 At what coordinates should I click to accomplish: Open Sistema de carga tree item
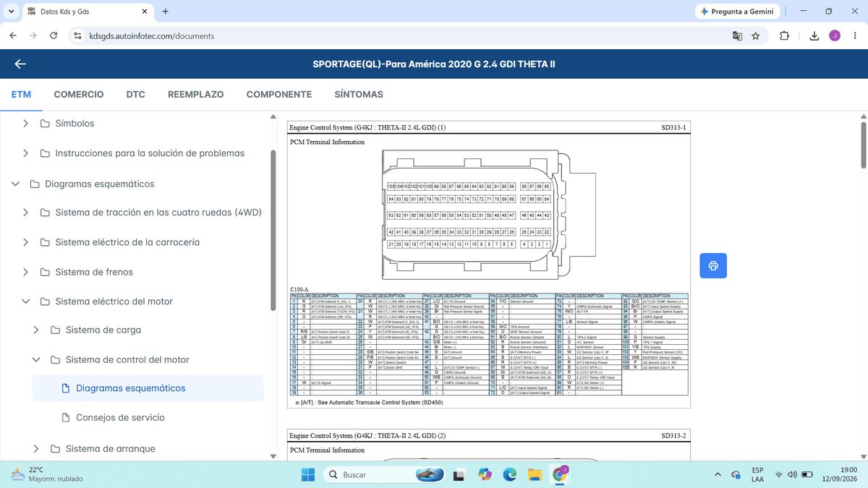[103, 330]
